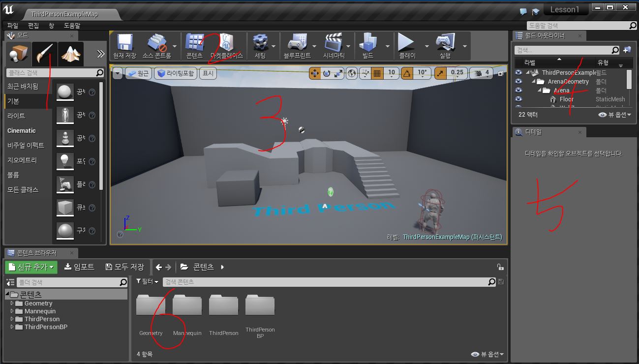Toggle visibility eye for ArenaGeometry folder
This screenshot has width=639, height=364.
(x=518, y=82)
